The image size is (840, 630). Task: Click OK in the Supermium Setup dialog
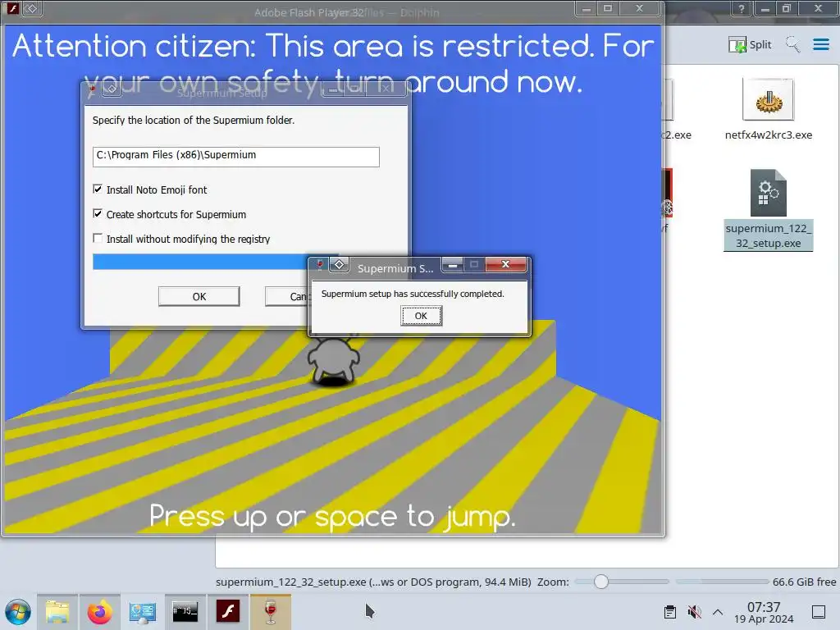click(199, 296)
